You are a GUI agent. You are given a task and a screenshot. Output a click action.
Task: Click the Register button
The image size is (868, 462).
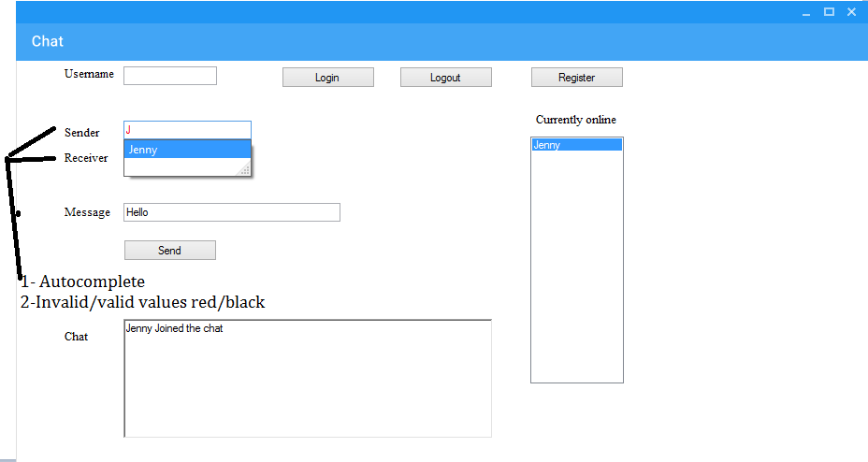[576, 78]
